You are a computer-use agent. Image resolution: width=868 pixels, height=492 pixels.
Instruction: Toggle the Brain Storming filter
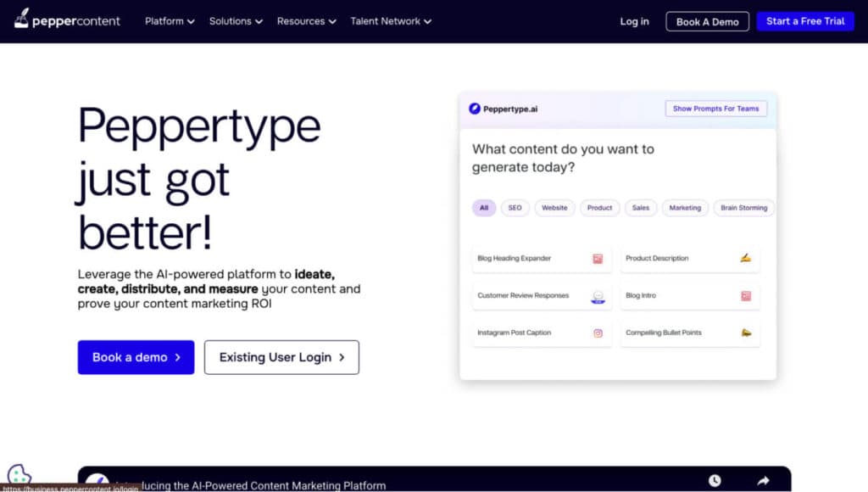[x=743, y=207]
